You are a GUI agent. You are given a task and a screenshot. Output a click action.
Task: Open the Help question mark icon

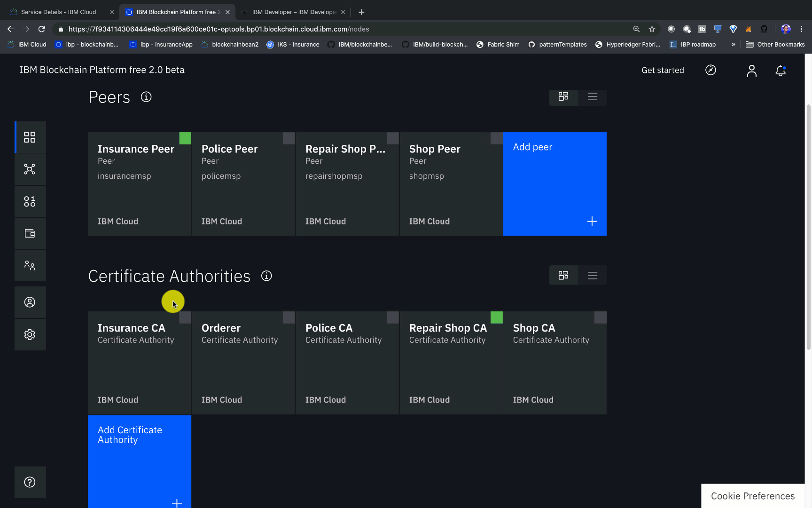[30, 482]
